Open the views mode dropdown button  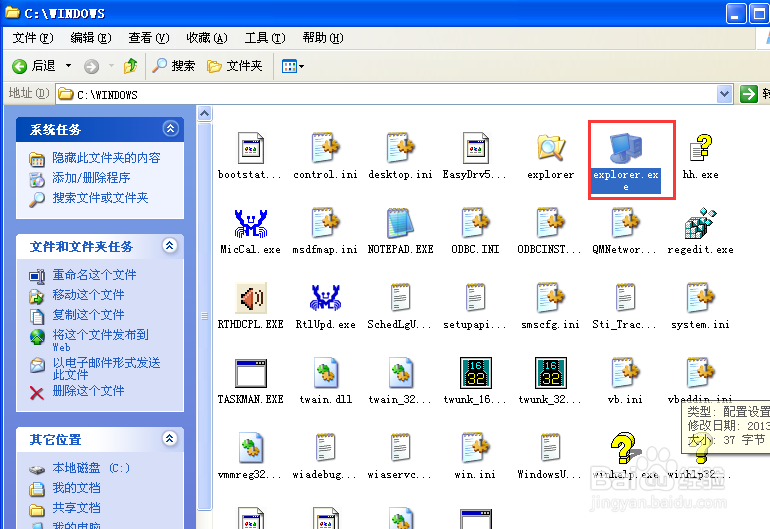[x=293, y=66]
